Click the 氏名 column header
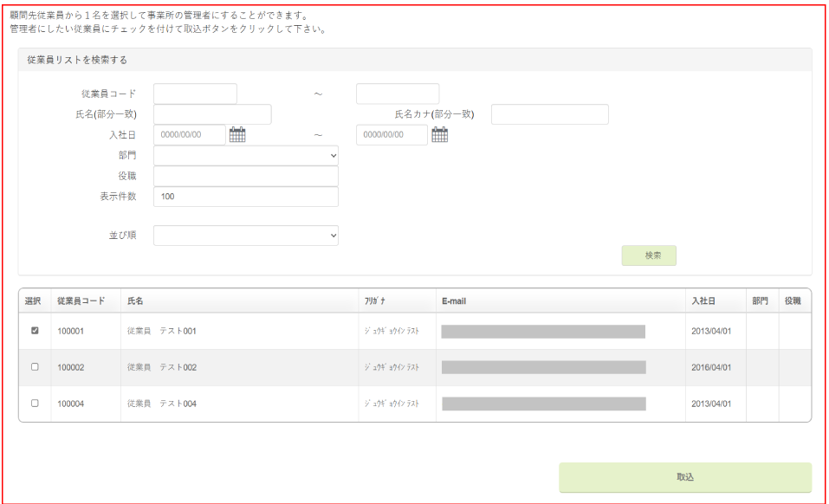Viewport: 829px width, 504px height. [135, 300]
